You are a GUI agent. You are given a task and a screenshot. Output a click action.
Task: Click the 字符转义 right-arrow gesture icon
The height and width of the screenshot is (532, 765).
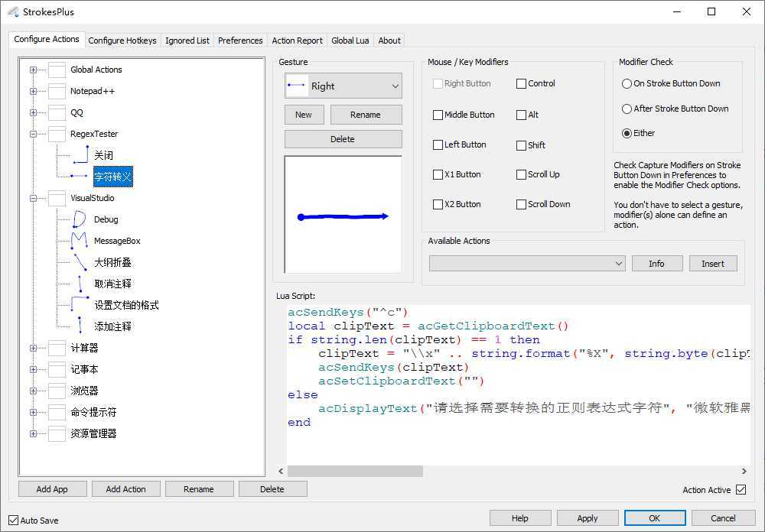[x=79, y=176]
